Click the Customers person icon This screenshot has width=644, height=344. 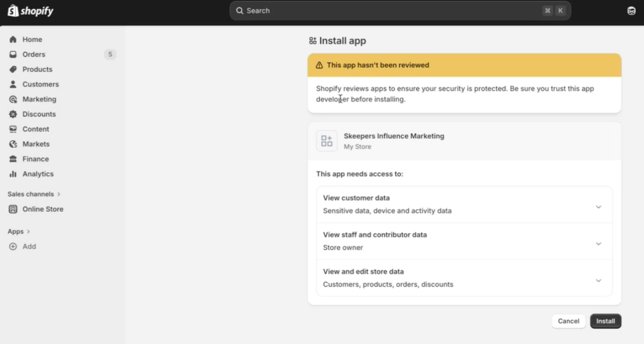click(x=13, y=84)
